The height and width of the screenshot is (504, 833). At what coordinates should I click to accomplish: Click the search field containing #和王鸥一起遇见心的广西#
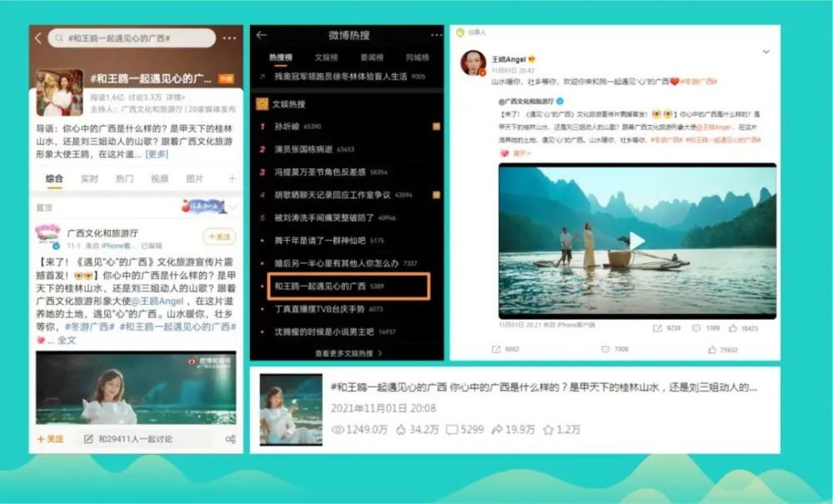point(132,38)
